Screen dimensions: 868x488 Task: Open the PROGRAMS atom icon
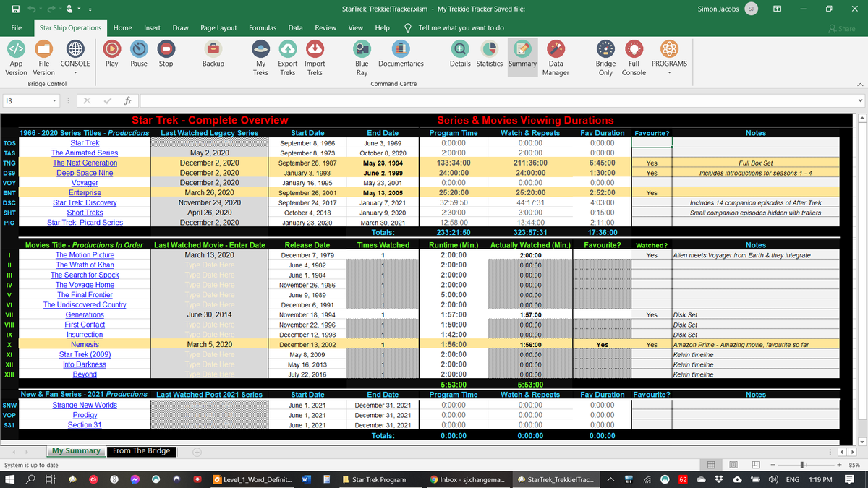coord(669,49)
